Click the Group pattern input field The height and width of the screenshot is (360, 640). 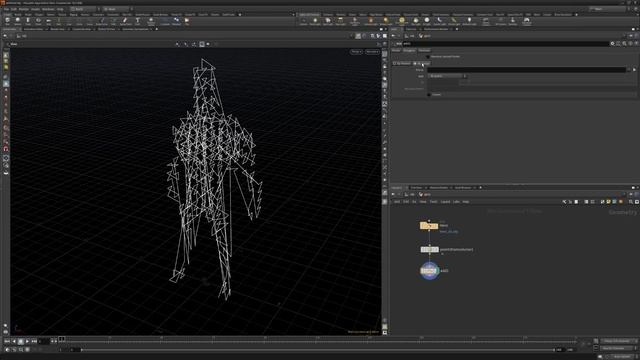(x=526, y=70)
